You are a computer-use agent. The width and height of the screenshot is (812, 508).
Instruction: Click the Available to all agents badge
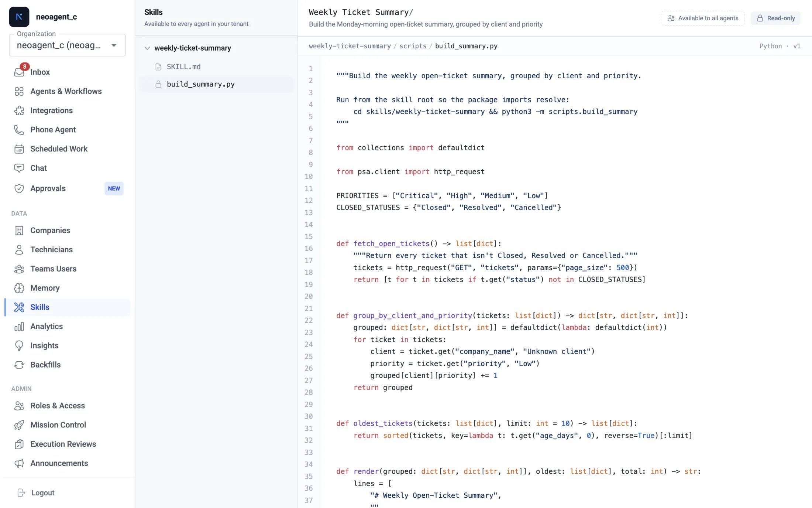[x=703, y=18]
